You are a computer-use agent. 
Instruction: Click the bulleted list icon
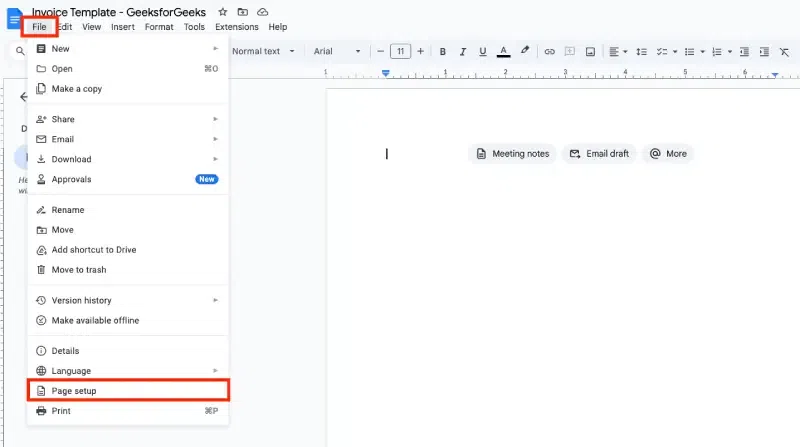click(689, 52)
